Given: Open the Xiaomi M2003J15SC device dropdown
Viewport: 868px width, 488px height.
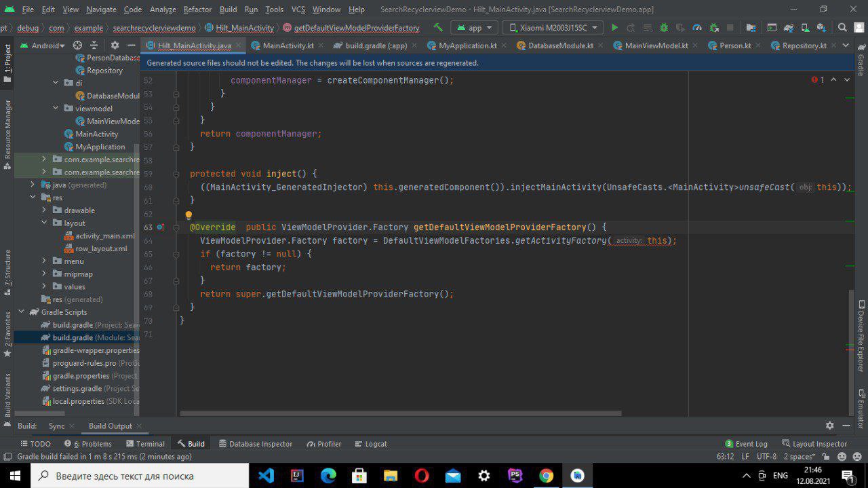Looking at the screenshot, I should pos(553,28).
